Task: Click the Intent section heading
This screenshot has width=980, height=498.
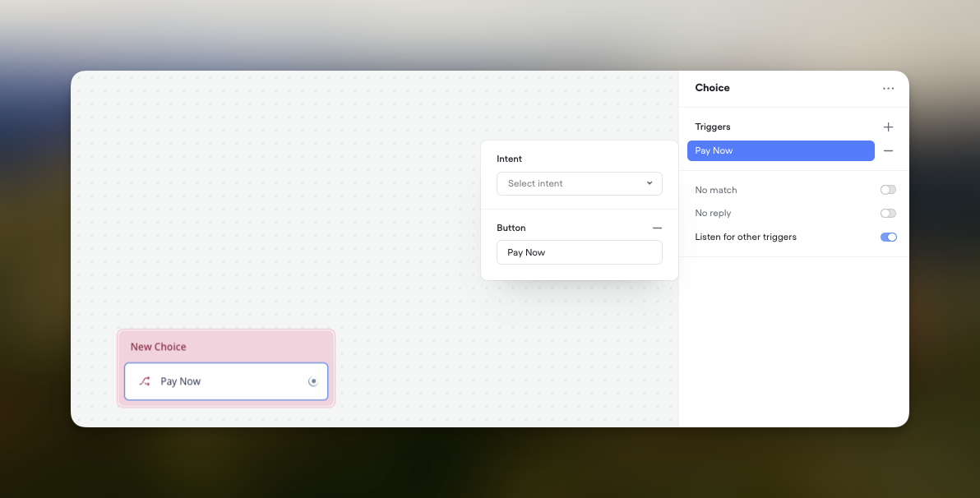Action: click(x=510, y=159)
